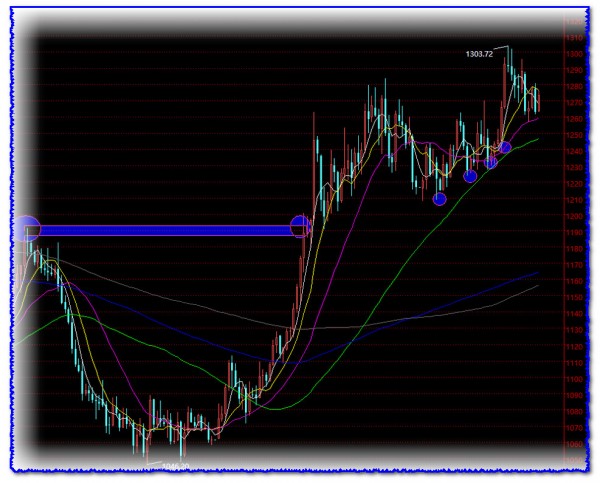Click the 1200 label on the price axis

tap(573, 216)
